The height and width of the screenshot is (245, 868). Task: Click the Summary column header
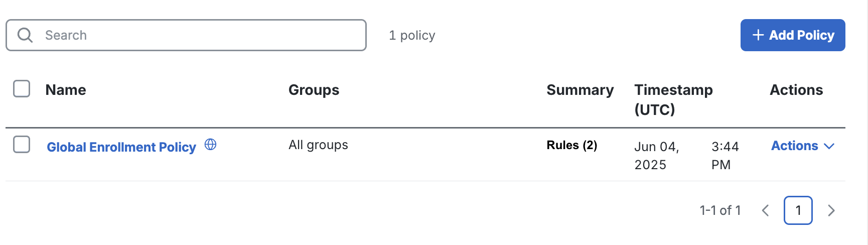click(580, 90)
